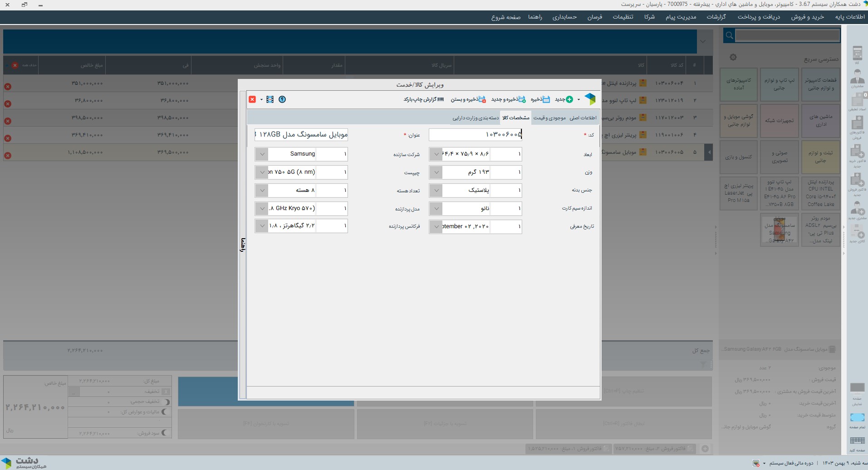868x470 pixels.
Task: Delete invoice row 1 with red X
Action: click(x=8, y=87)
